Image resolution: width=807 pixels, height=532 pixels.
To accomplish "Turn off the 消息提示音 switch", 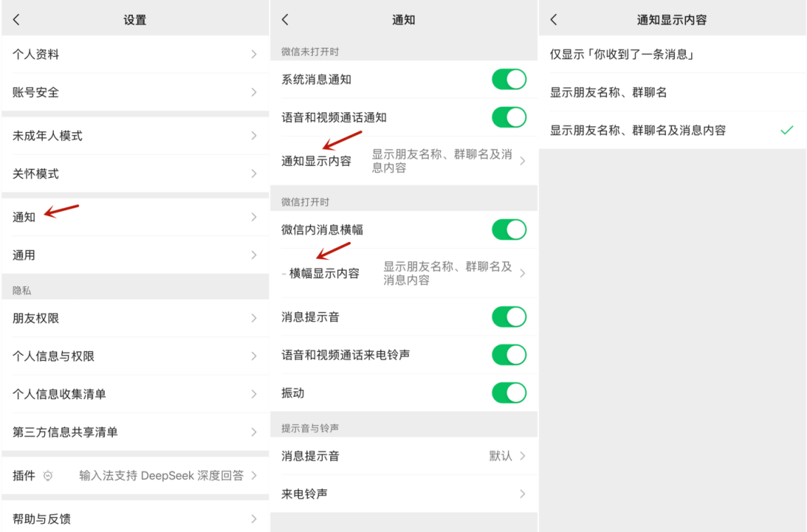I will click(509, 317).
